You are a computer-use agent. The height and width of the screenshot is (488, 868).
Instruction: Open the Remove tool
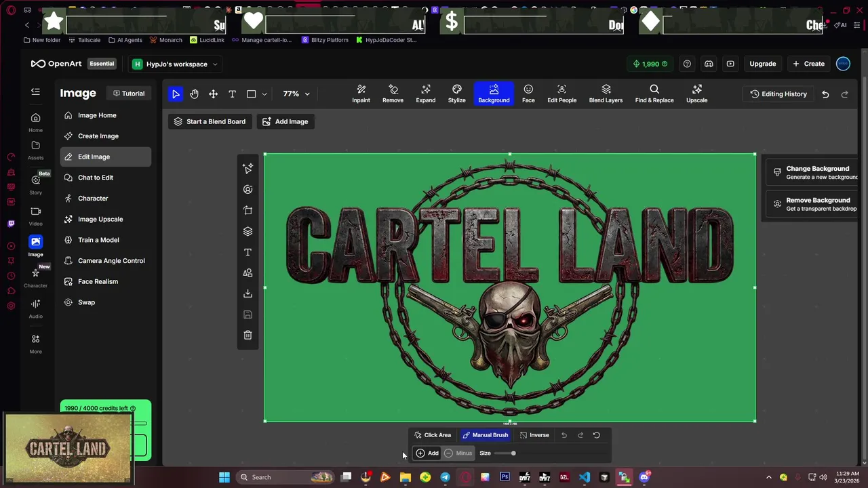[393, 94]
